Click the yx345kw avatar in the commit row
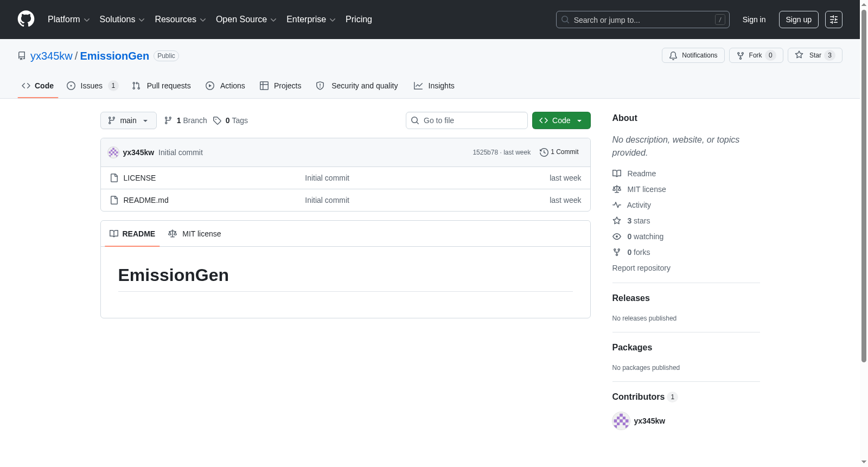This screenshot has width=868, height=467. click(x=113, y=152)
